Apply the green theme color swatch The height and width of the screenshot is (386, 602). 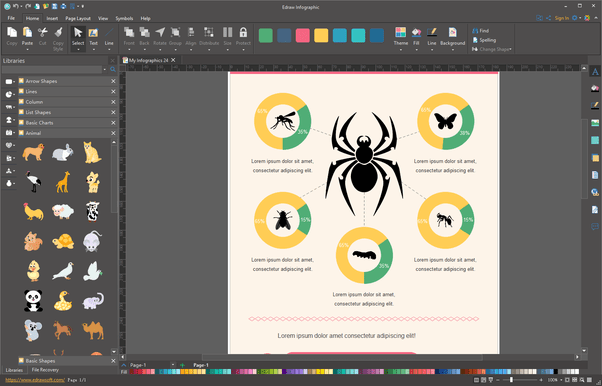point(266,35)
